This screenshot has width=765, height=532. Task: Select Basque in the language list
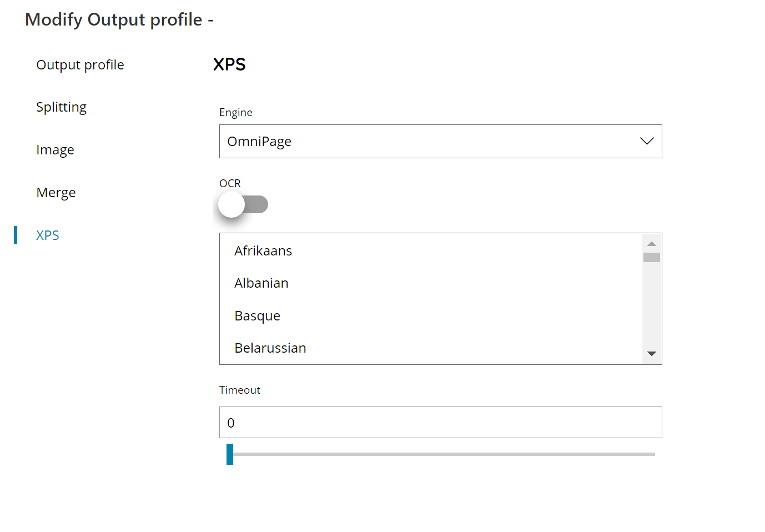click(x=257, y=315)
